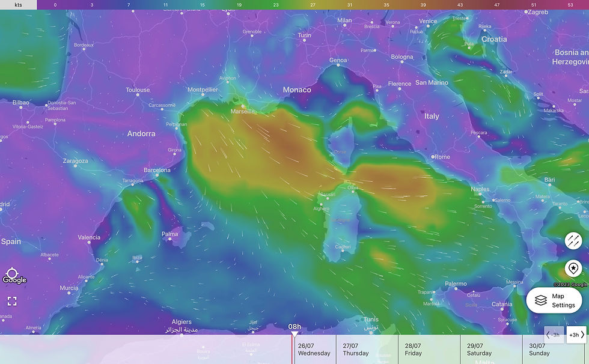Click Rome city label

coord(442,157)
